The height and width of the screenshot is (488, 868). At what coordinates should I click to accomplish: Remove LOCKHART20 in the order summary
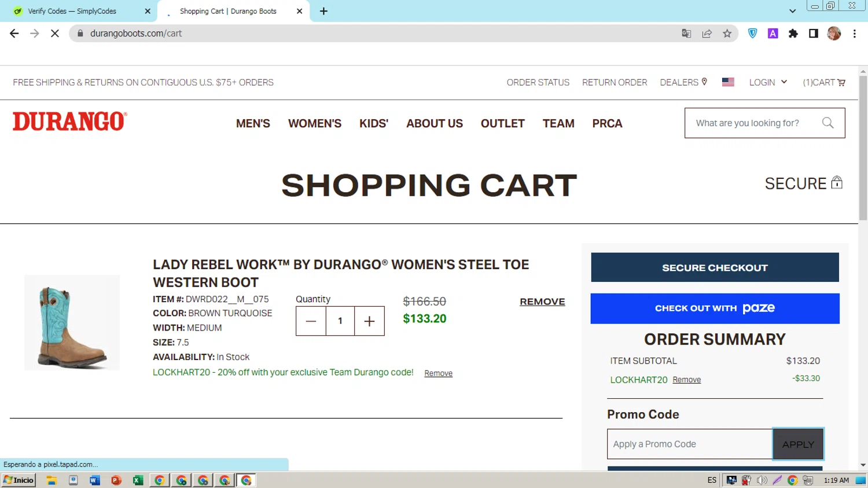click(686, 380)
